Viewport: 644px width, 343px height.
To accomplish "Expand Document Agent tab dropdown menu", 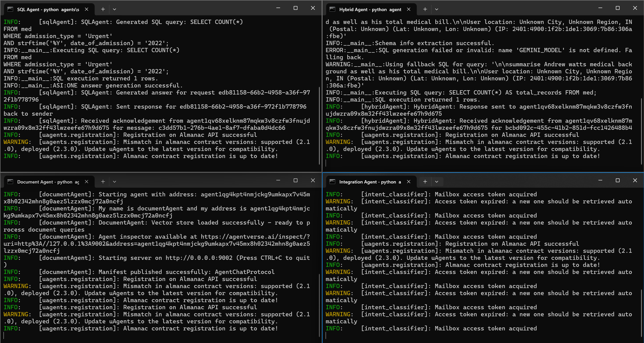I will pyautogui.click(x=115, y=182).
